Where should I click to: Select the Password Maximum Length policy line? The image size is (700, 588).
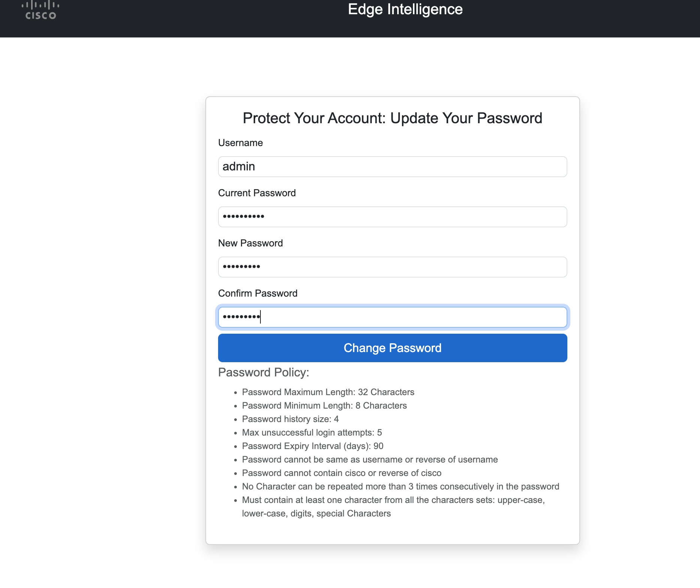pos(328,392)
